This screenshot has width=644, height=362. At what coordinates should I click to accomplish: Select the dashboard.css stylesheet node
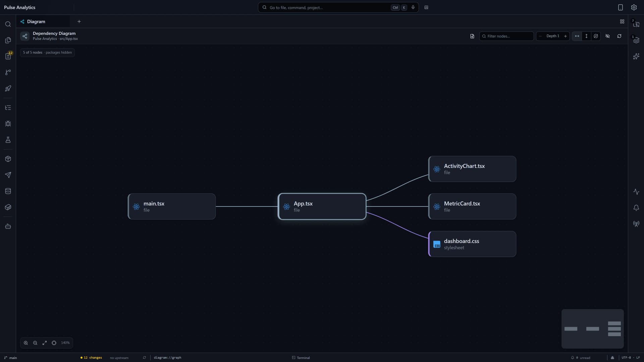(472, 244)
